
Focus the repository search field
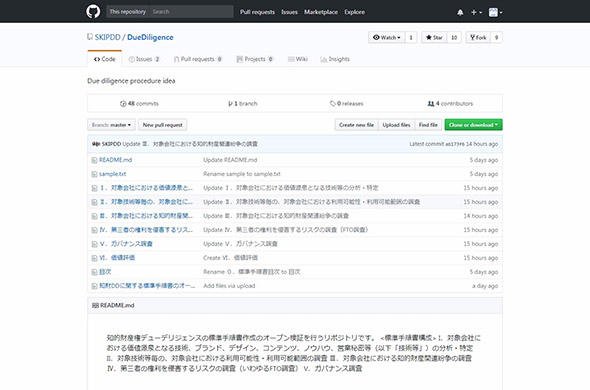click(170, 12)
